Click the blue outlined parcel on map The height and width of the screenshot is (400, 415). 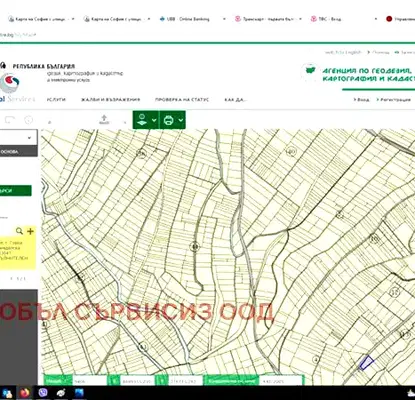pos(366,362)
